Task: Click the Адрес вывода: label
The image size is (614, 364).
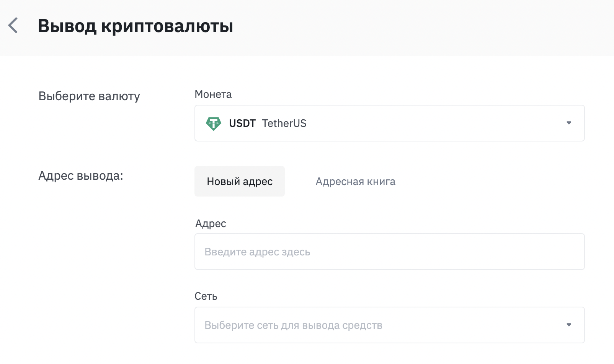Action: pos(81,175)
